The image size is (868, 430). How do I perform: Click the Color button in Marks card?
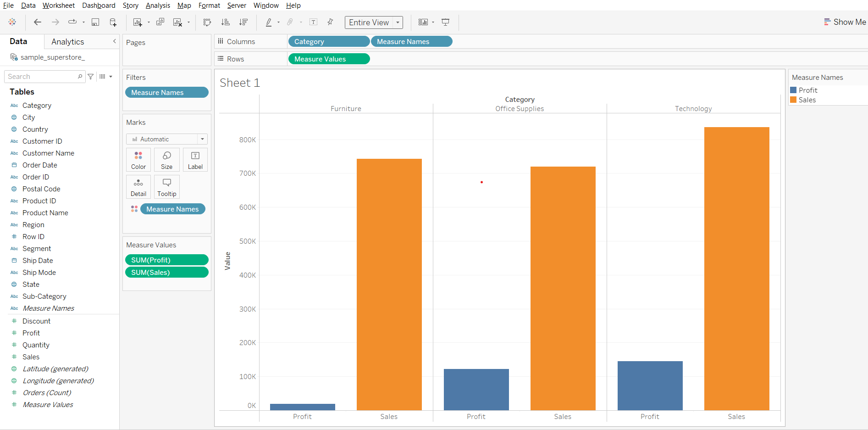[x=138, y=160]
